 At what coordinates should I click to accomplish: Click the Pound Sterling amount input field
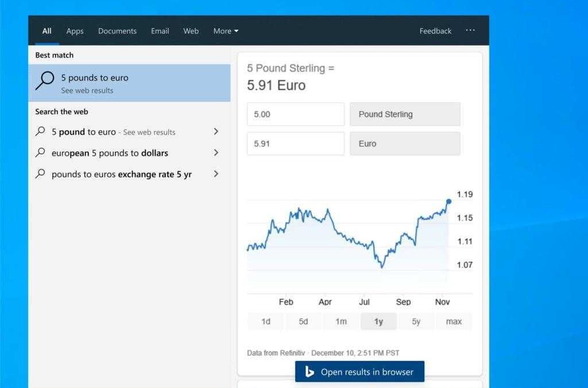point(295,114)
